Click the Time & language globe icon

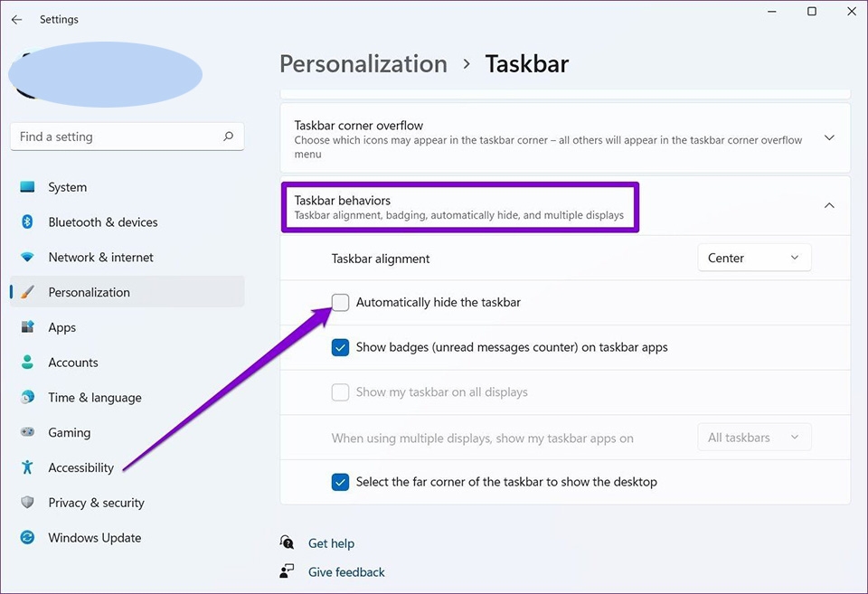[x=27, y=397]
